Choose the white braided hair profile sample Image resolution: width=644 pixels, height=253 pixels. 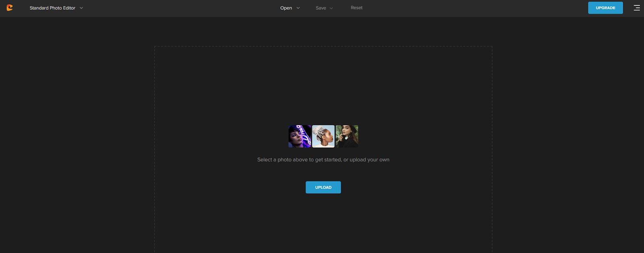[x=323, y=136]
